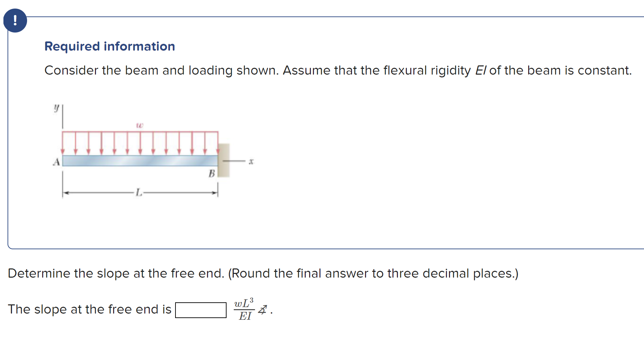The height and width of the screenshot is (341, 644).
Task: Click the fraction wL³/EI next to the blank
Action: 244,309
